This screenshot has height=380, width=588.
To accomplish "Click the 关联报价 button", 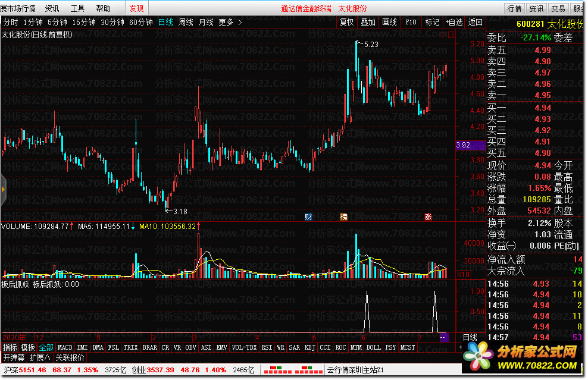I will tap(70, 357).
